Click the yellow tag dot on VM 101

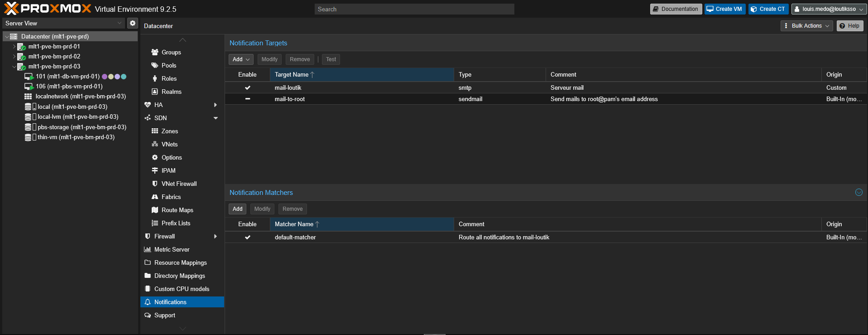tap(111, 77)
